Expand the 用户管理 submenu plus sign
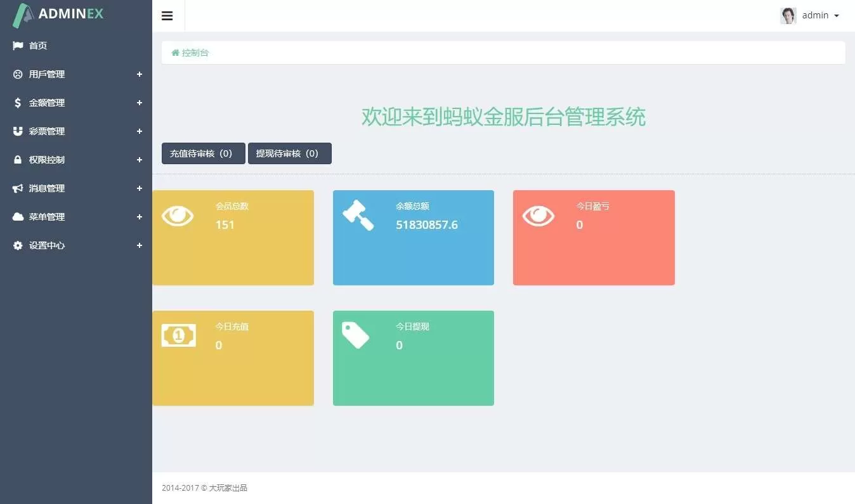Screen dimensions: 855x504 point(140,74)
